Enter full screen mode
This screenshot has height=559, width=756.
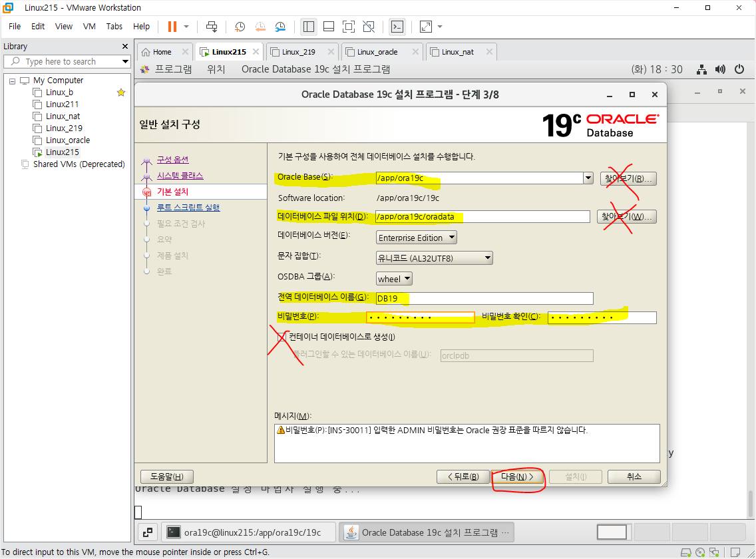[349, 27]
